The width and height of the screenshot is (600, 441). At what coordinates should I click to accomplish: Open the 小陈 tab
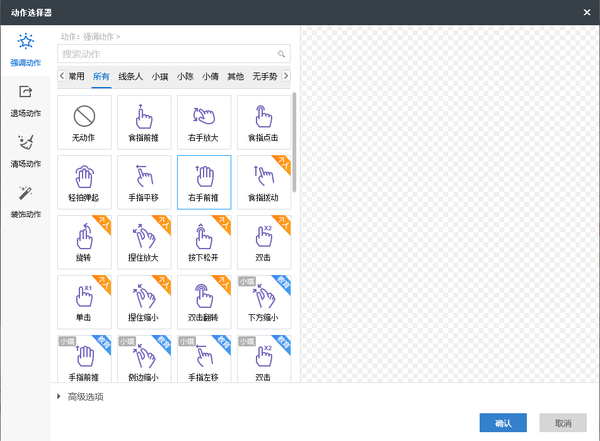tap(185, 76)
